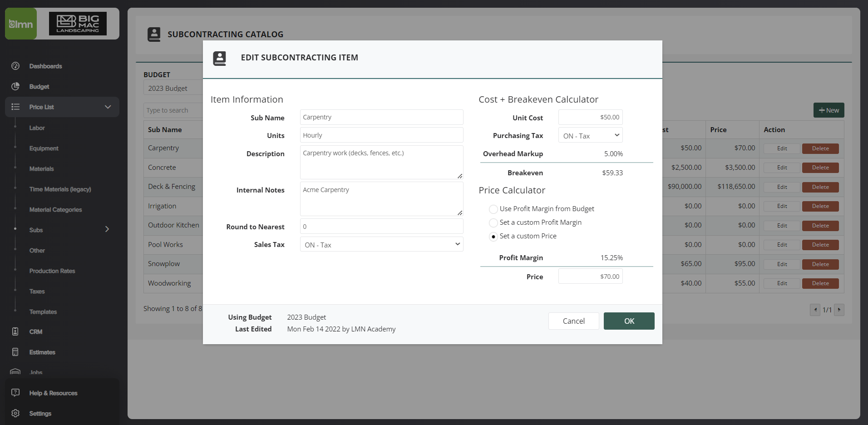Viewport: 868px width, 425px height.
Task: Click the Big Mac Landscaping logo
Action: 78,24
